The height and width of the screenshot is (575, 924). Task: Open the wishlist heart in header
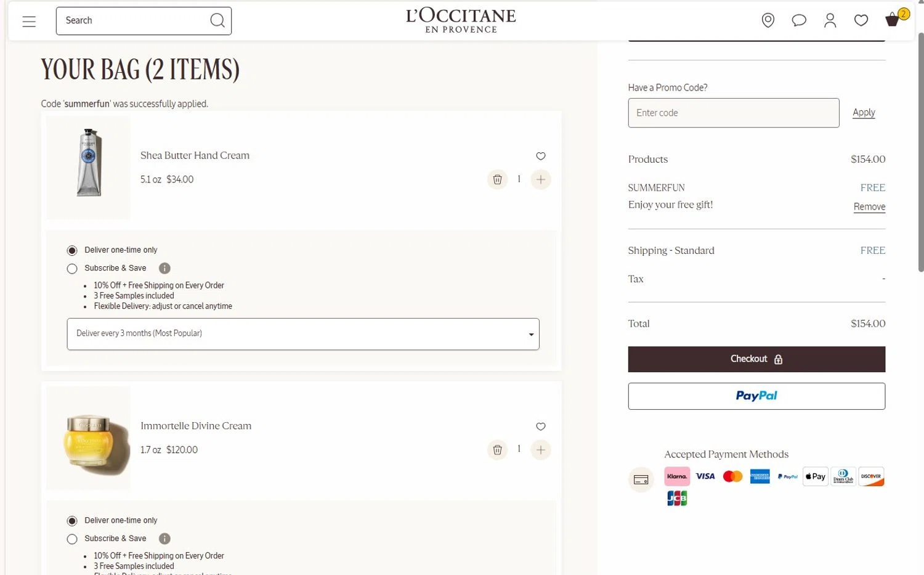click(861, 20)
